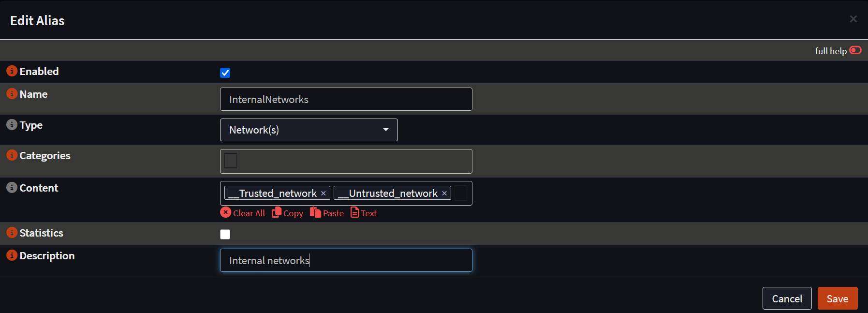Click the info icon beside Description
The width and height of the screenshot is (868, 313).
[12, 255]
